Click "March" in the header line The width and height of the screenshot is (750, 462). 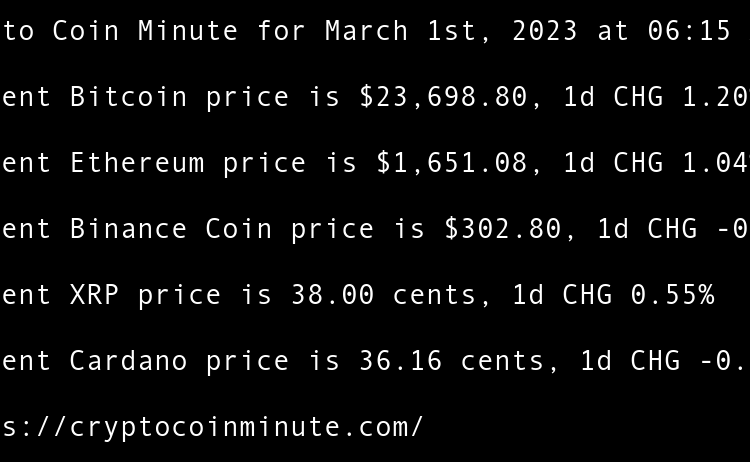(x=366, y=31)
